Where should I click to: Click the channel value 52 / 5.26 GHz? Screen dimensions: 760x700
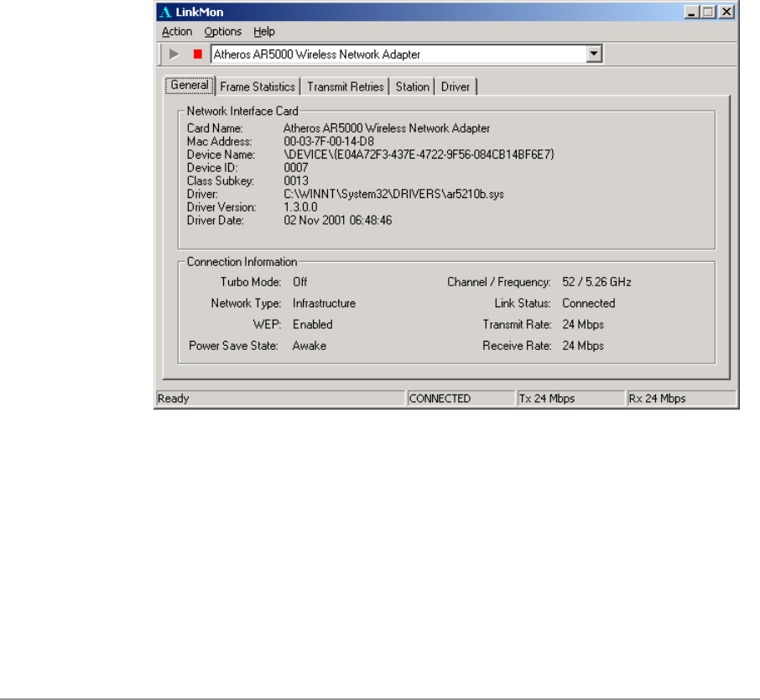click(x=596, y=282)
